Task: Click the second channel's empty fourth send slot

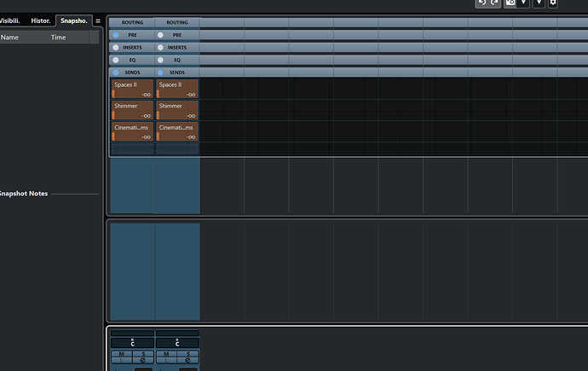Action: point(177,149)
